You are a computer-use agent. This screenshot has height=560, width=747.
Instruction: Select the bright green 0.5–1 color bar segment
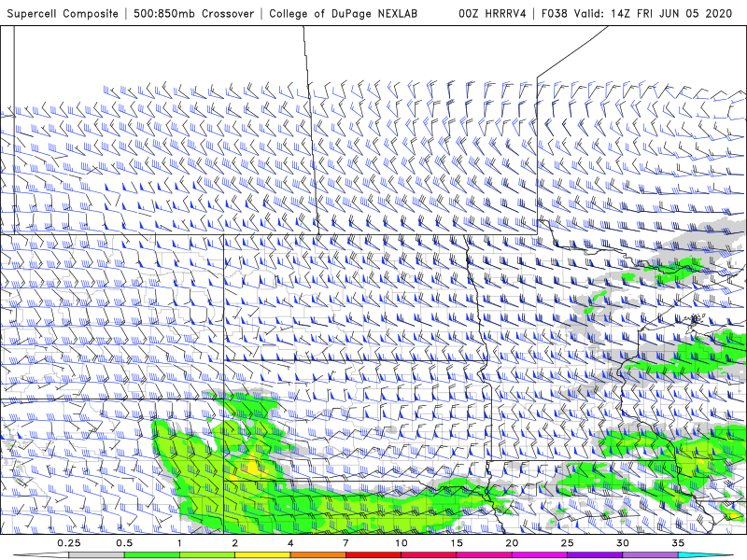tap(151, 555)
